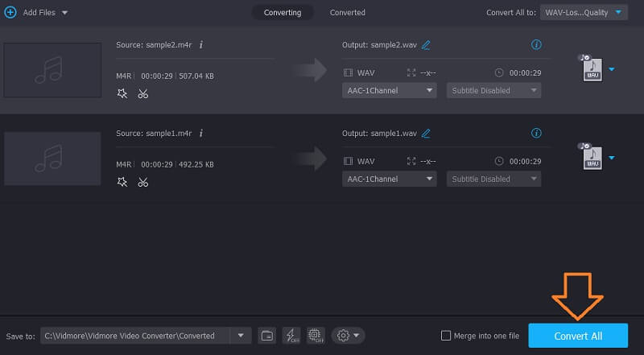Image resolution: width=644 pixels, height=355 pixels.
Task: Open the output folder icon
Action: click(266, 335)
